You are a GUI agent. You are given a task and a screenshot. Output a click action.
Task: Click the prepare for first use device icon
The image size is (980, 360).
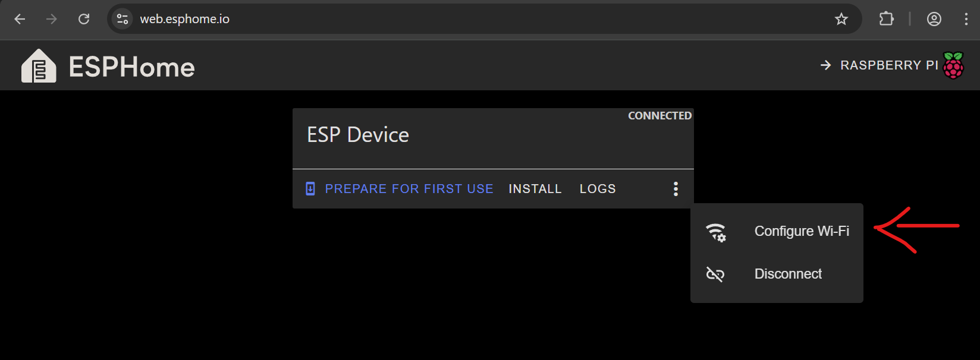point(310,189)
